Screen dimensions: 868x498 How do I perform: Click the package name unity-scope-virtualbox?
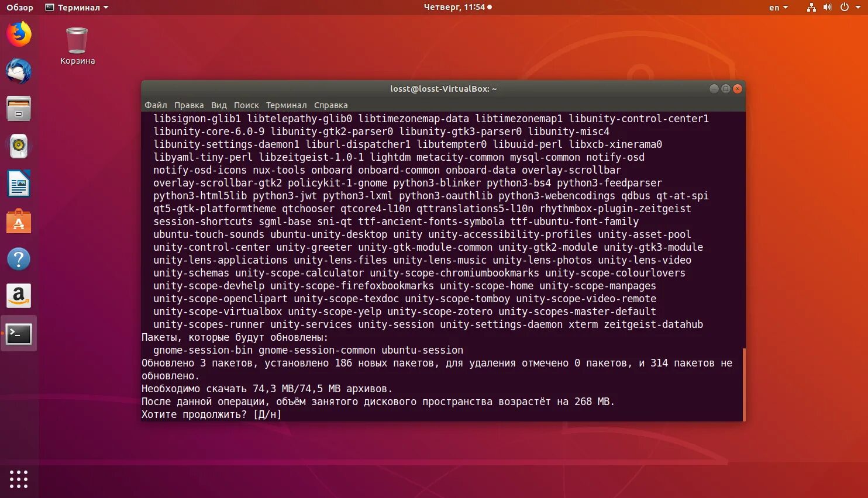[218, 312]
